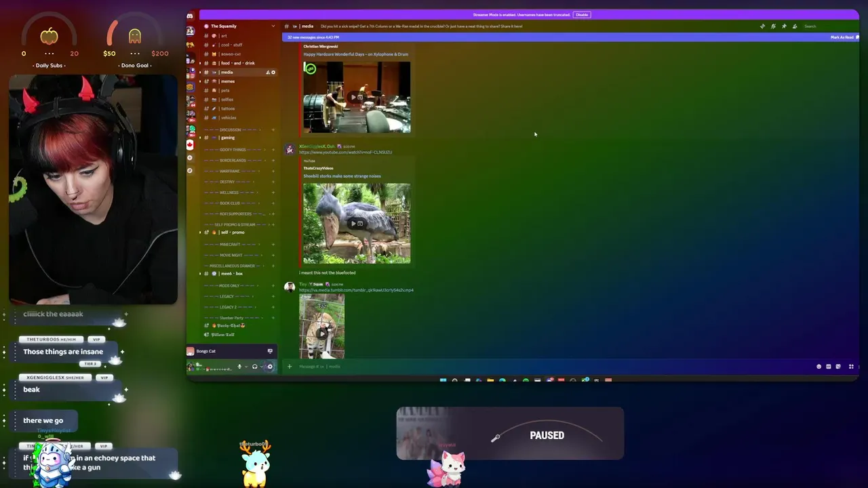Expand the DESTINY category
Screen dimensions: 868x488
[x=228, y=182]
